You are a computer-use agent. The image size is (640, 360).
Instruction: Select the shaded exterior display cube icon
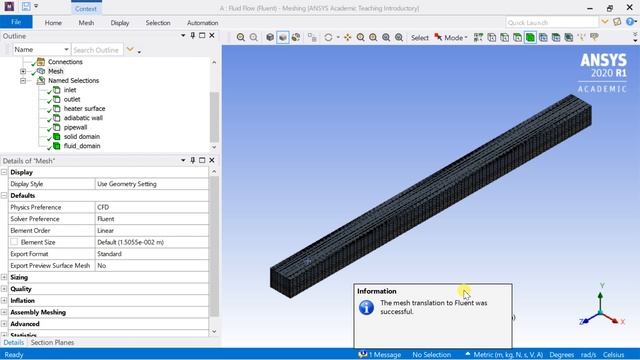click(270, 37)
